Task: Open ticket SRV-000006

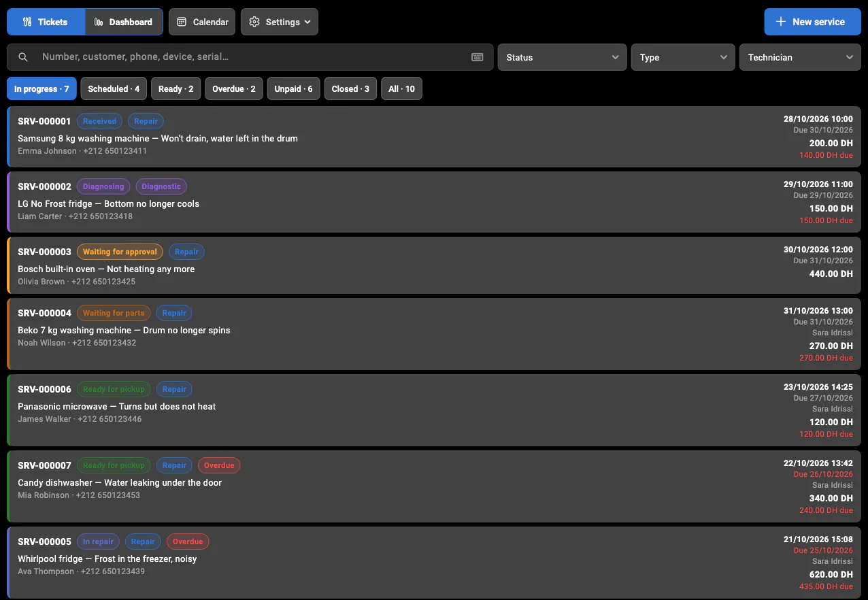Action: [x=434, y=410]
